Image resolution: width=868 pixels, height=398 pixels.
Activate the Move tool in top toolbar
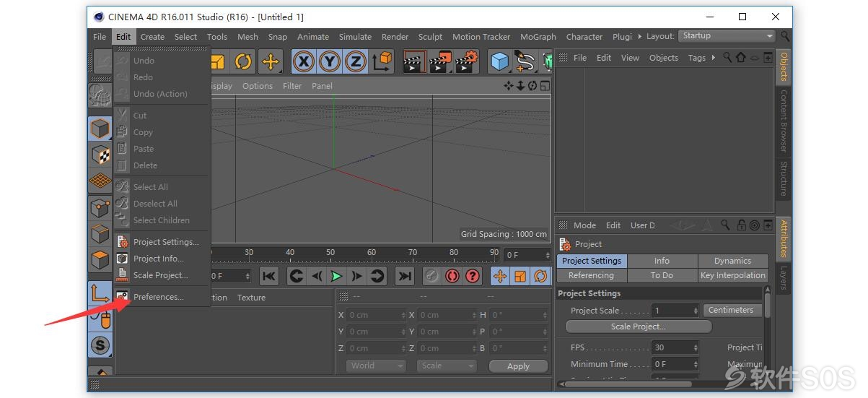coord(271,62)
